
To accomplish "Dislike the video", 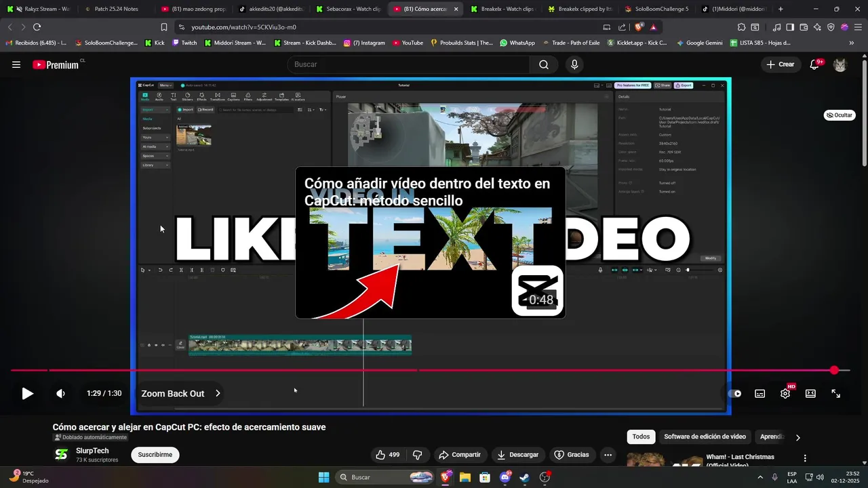I will tap(418, 455).
